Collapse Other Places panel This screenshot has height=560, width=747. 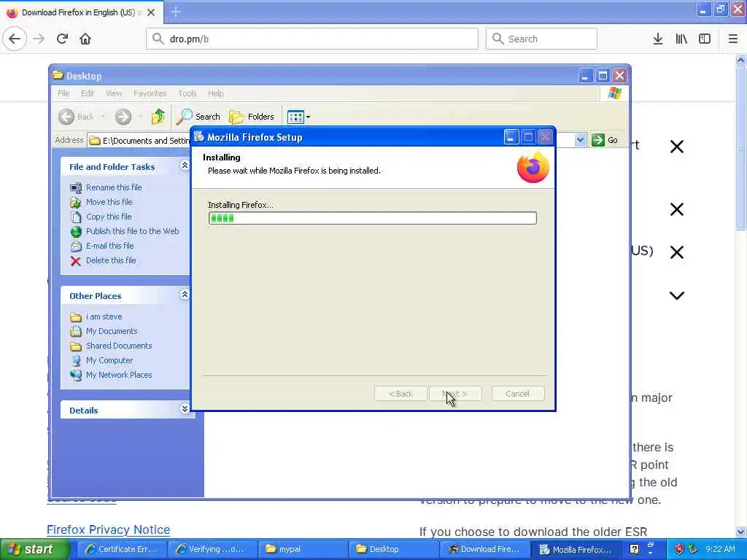point(185,295)
